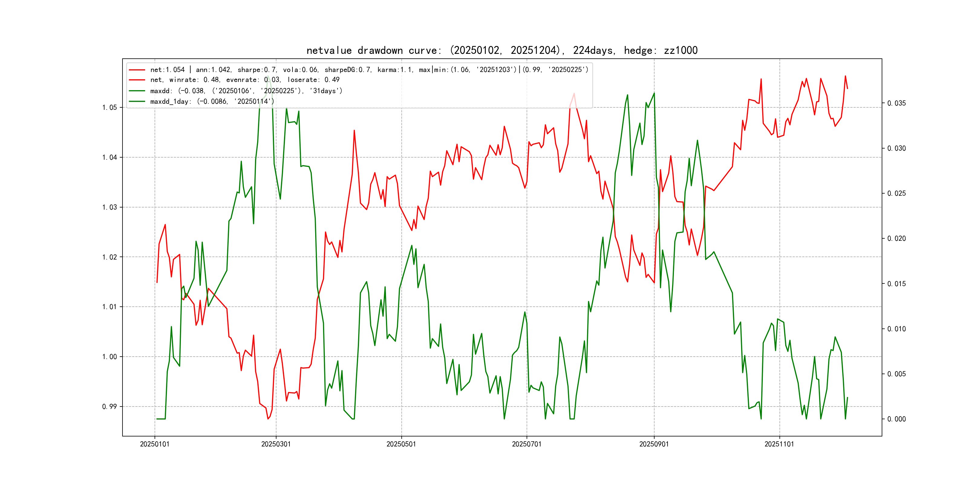Image resolution: width=980 pixels, height=490 pixels.
Task: Click the 0.000 right axis tick label
Action: pos(896,419)
